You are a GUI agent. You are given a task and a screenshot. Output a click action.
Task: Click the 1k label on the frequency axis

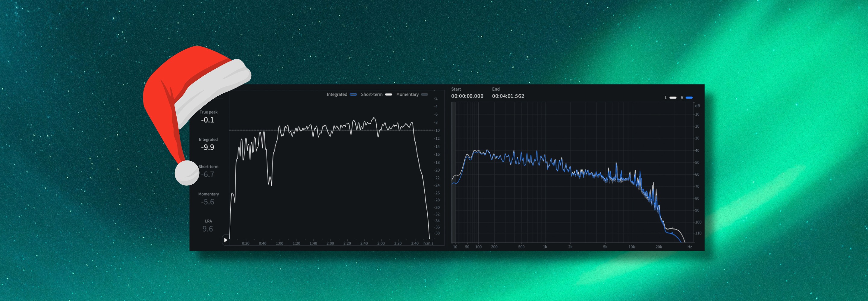[x=545, y=247]
